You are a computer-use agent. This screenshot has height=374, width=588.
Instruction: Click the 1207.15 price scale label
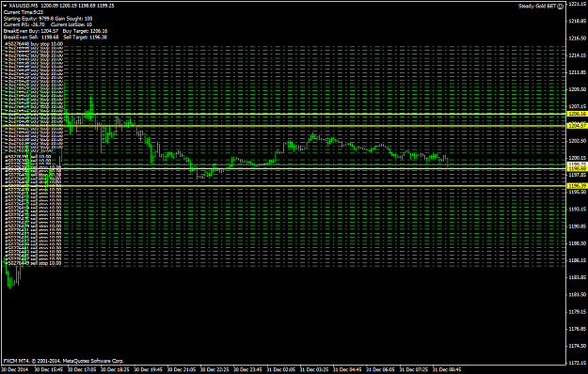578,107
